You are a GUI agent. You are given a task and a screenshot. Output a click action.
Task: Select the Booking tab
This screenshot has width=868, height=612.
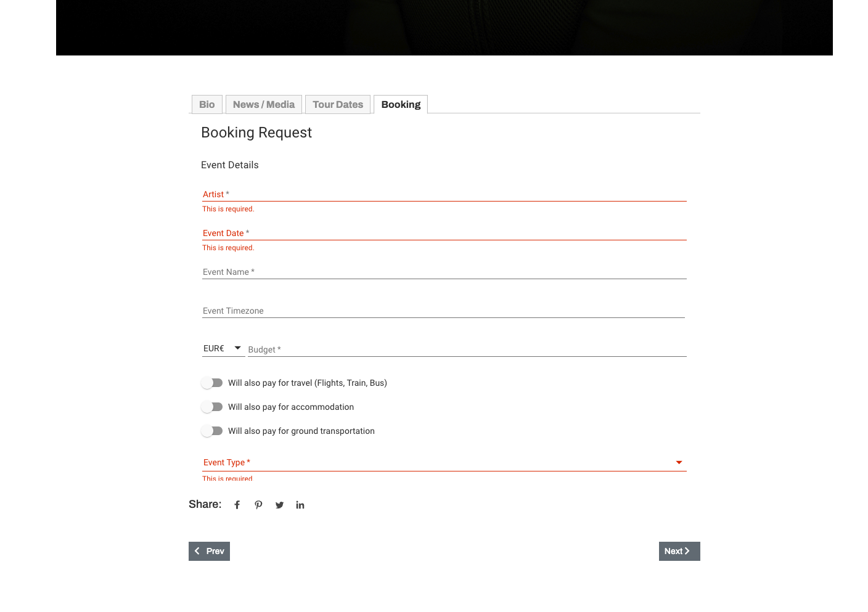pos(401,105)
